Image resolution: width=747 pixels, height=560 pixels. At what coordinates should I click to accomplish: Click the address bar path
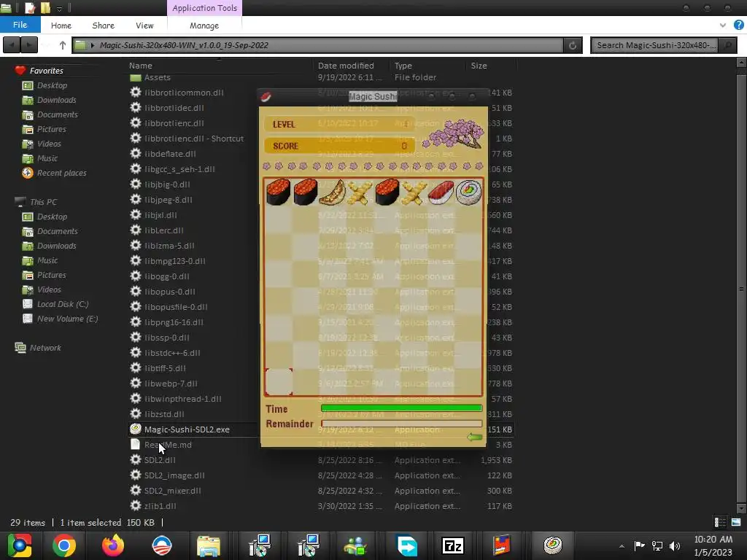click(184, 45)
